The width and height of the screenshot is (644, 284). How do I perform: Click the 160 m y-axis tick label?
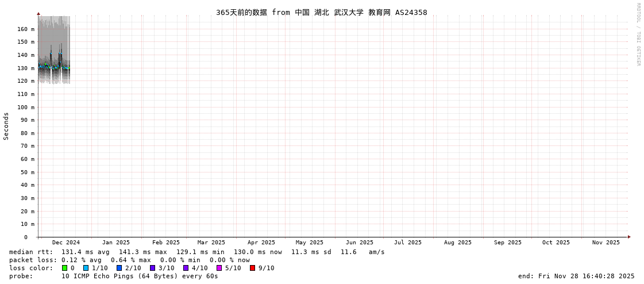[x=26, y=29]
